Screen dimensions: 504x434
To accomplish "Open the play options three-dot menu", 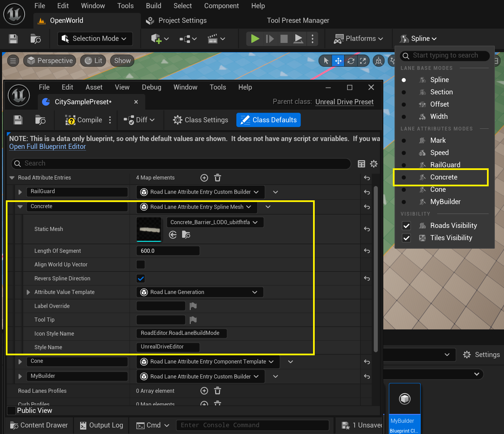I will pyautogui.click(x=312, y=38).
